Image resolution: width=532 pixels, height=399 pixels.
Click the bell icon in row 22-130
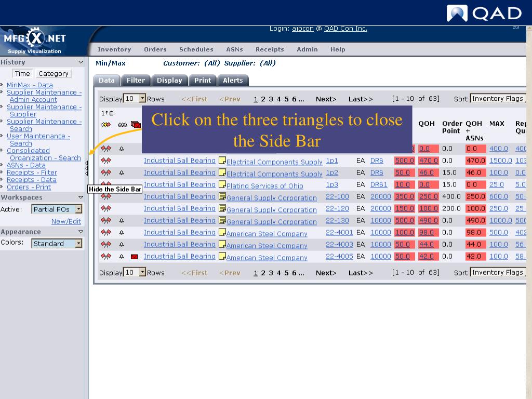[x=122, y=220]
